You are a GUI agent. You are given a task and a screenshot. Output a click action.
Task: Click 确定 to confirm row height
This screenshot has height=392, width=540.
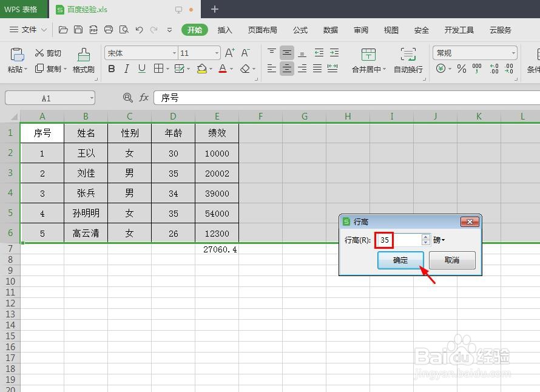coord(400,260)
